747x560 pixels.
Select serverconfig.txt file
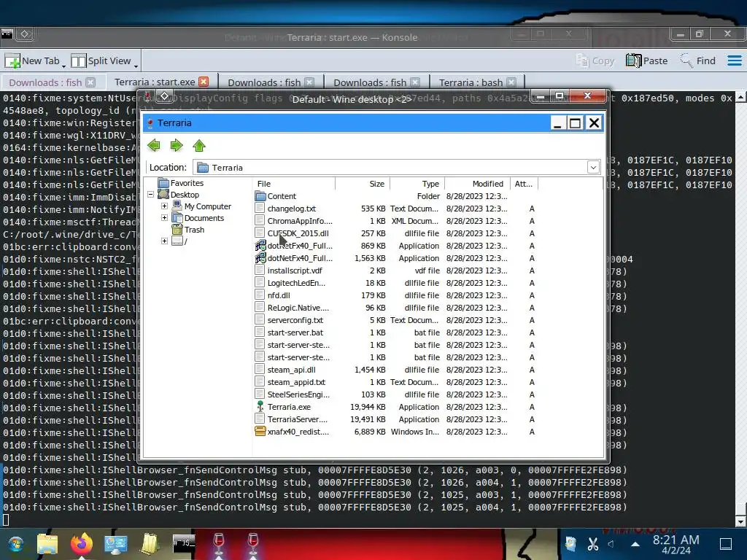coord(295,320)
